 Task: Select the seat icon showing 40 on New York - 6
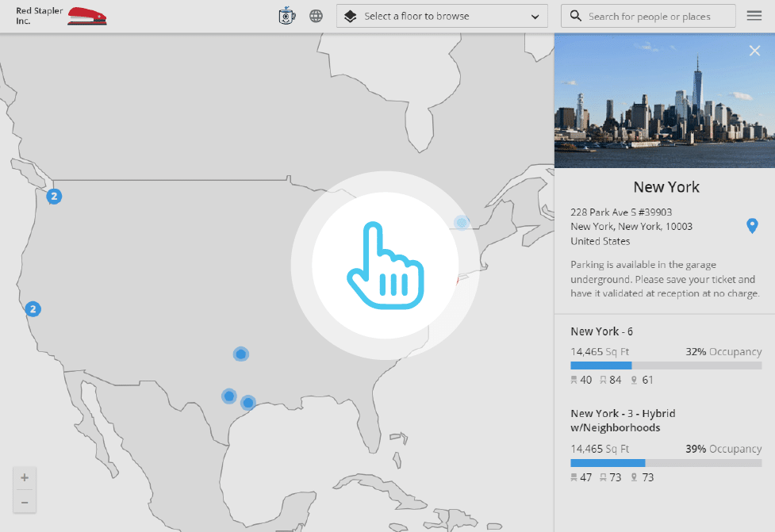573,380
